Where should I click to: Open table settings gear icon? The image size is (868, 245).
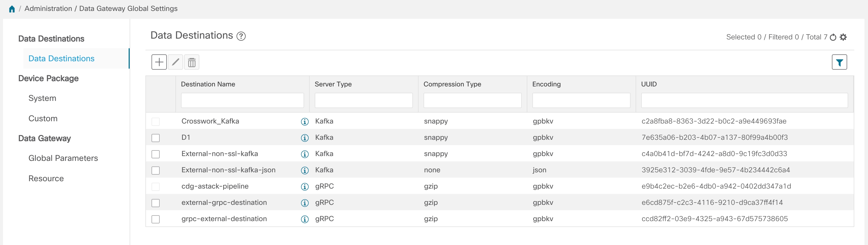click(x=843, y=37)
